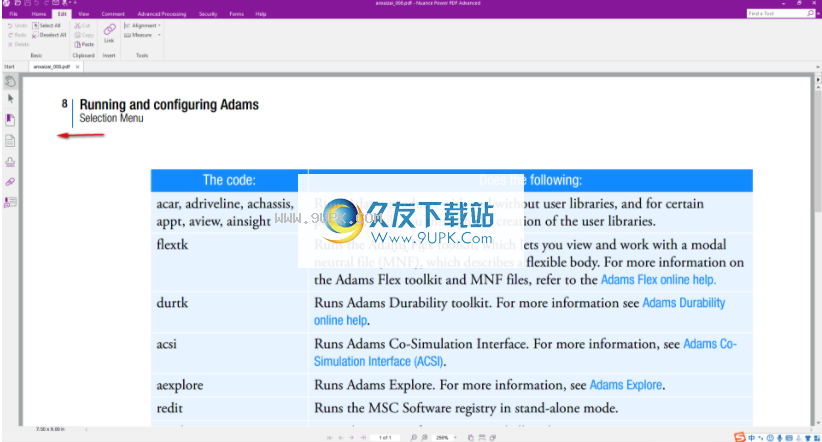Expand the right side panel arrow
The width and height of the screenshot is (822, 442).
click(818, 80)
